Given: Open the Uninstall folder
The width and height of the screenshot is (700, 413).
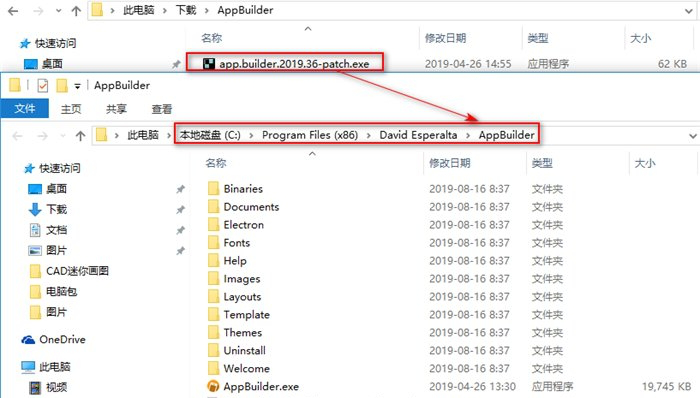Looking at the screenshot, I should [x=244, y=350].
